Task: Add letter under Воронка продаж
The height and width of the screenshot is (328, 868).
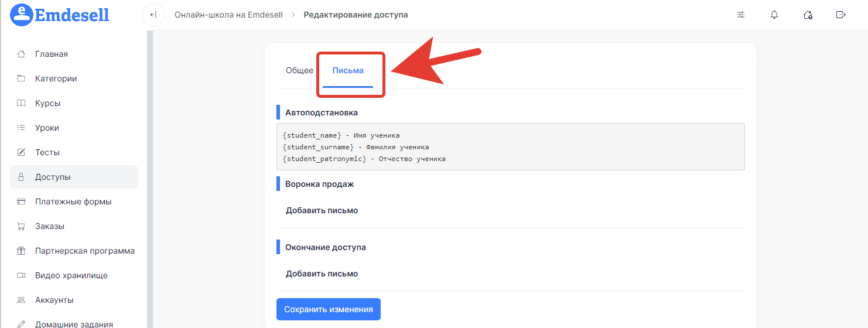Action: pyautogui.click(x=322, y=210)
